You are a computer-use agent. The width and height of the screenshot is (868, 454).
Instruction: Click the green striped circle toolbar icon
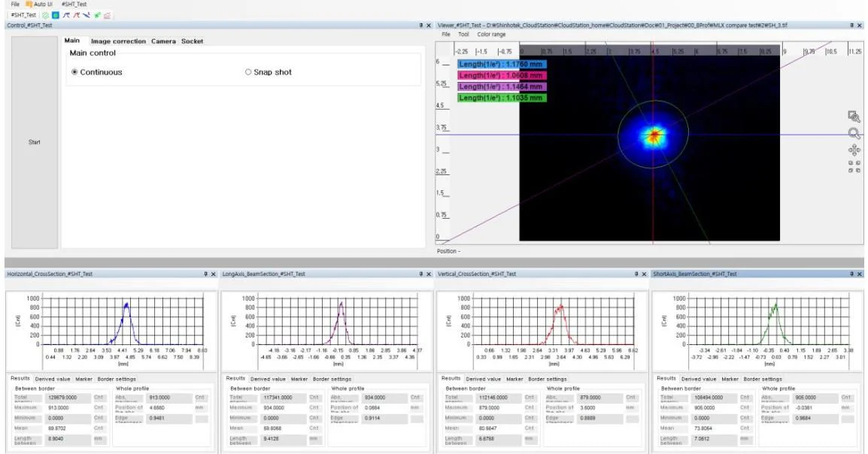(46, 15)
